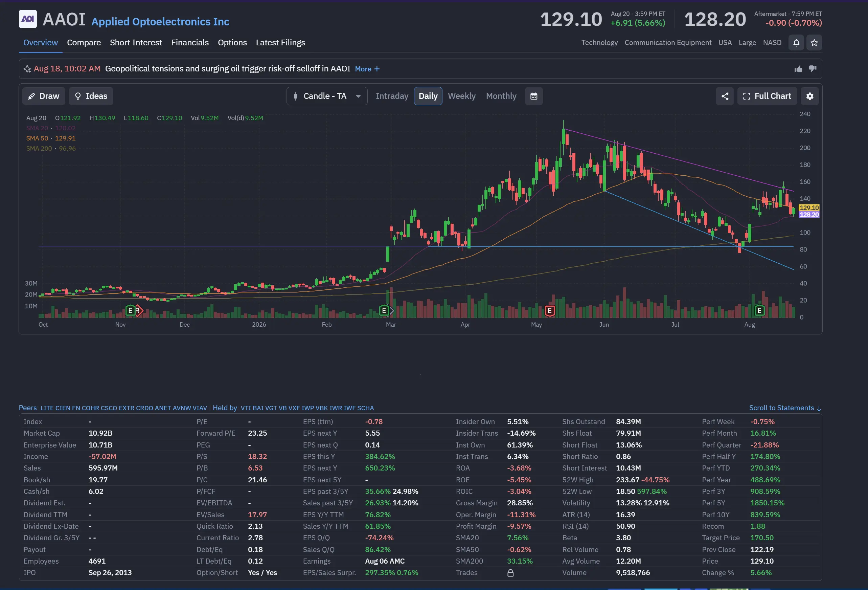Image resolution: width=868 pixels, height=590 pixels.
Task: Click the SMA 50 legend value 129.91
Action: 65,138
